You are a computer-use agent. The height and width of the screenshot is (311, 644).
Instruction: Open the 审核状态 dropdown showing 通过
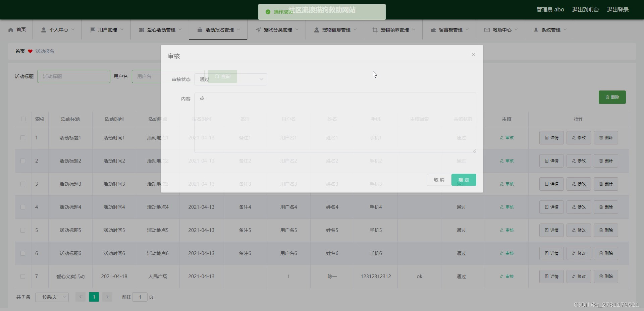(231, 79)
